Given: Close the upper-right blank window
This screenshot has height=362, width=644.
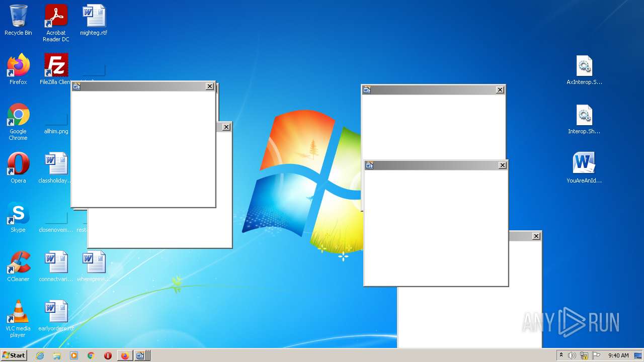Looking at the screenshot, I should 500,90.
